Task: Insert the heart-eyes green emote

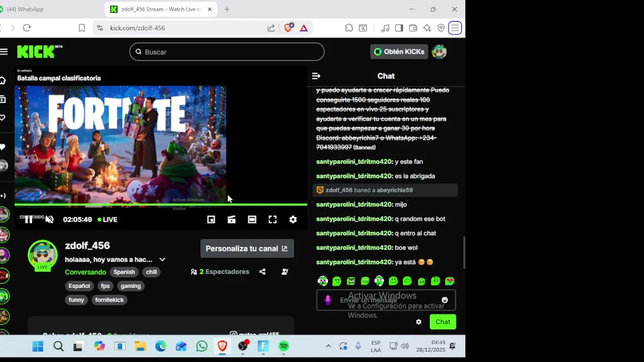Action: tap(450, 281)
